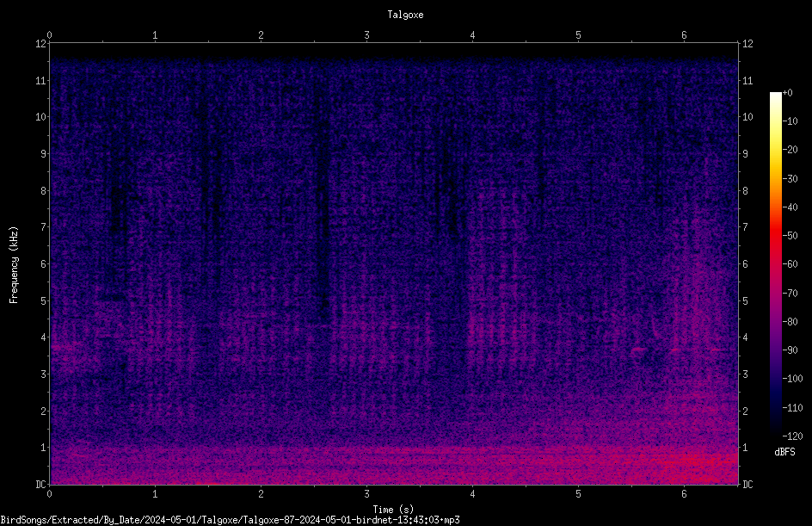This screenshot has width=812, height=526.
Task: Click the 7 kHz label on right axis
Action: pos(745,227)
